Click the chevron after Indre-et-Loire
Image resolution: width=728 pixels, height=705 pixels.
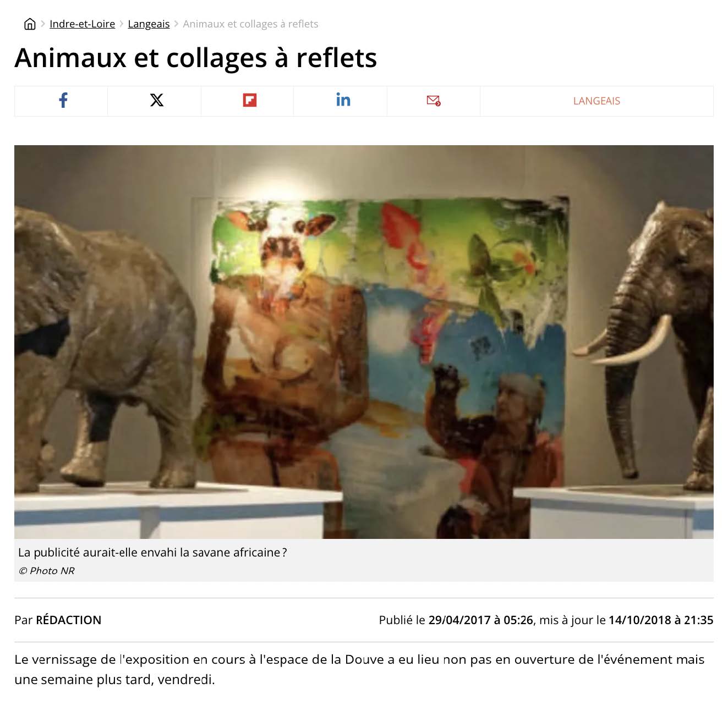[x=122, y=24]
